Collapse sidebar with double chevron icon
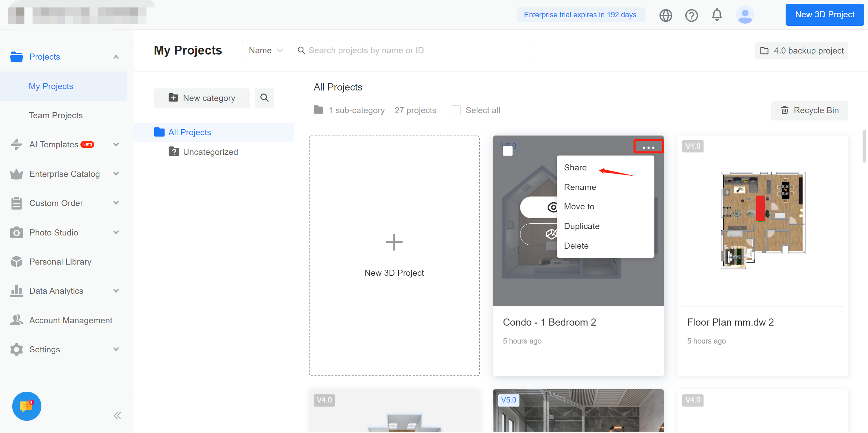868x433 pixels. 117,416
